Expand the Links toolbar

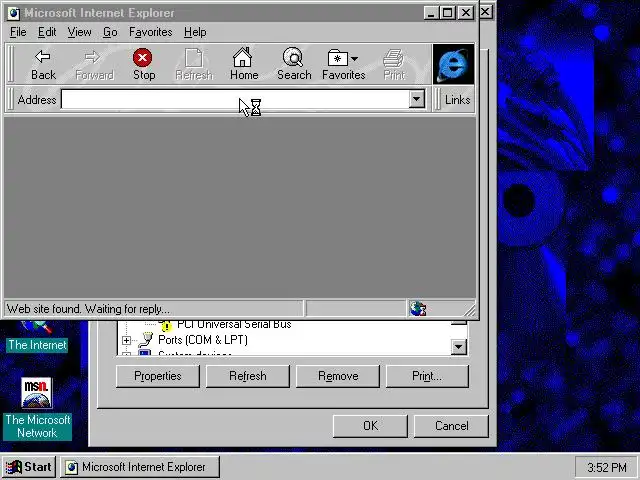(x=457, y=100)
